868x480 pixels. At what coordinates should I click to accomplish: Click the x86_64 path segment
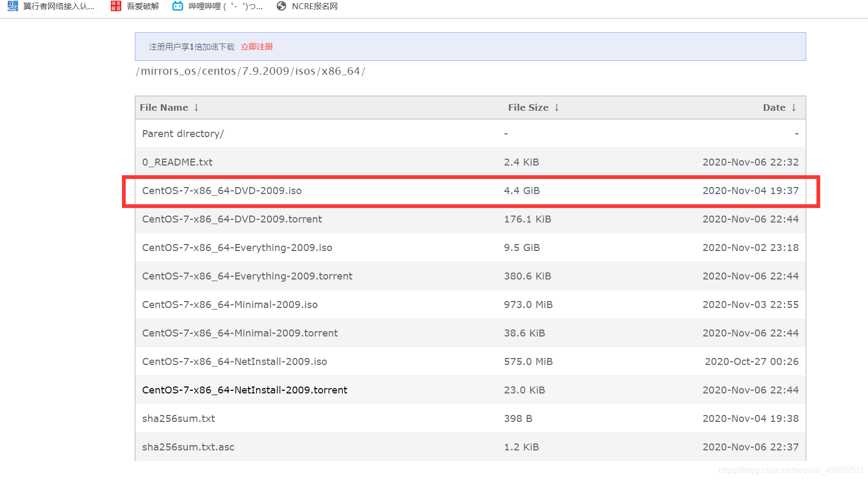coord(341,71)
